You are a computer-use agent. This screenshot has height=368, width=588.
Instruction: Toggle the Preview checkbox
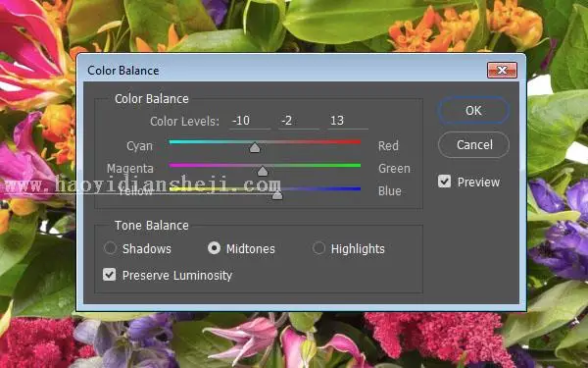click(444, 182)
